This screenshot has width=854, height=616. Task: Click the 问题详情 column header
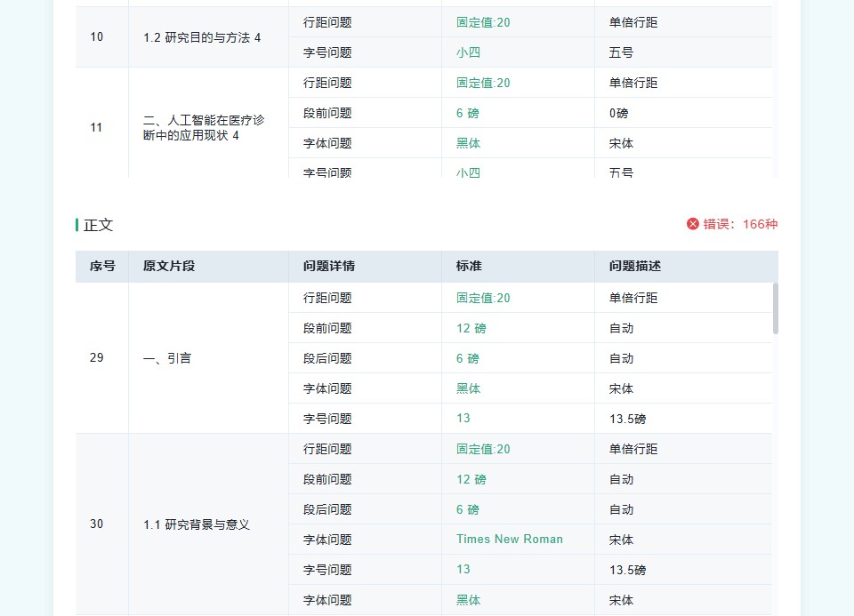pyautogui.click(x=329, y=266)
